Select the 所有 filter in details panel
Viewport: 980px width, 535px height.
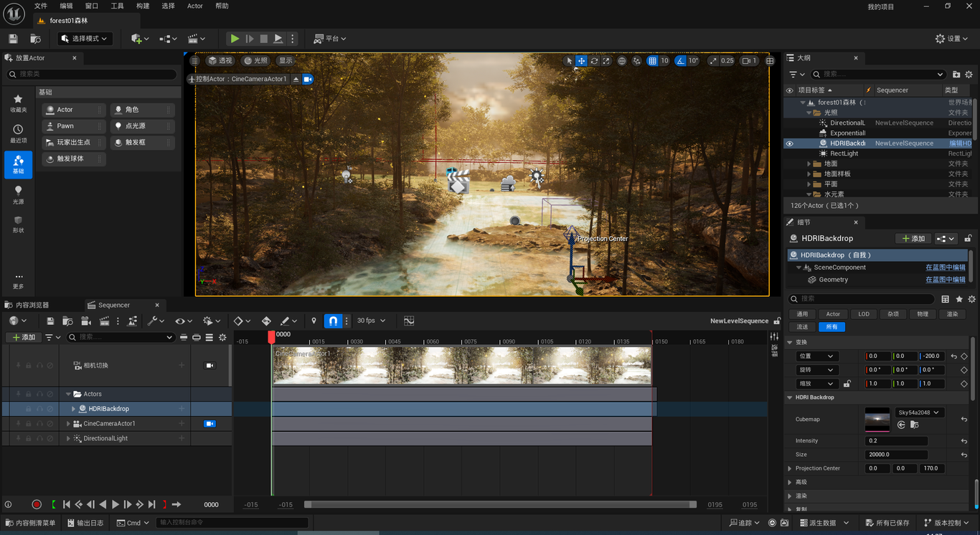pyautogui.click(x=831, y=327)
